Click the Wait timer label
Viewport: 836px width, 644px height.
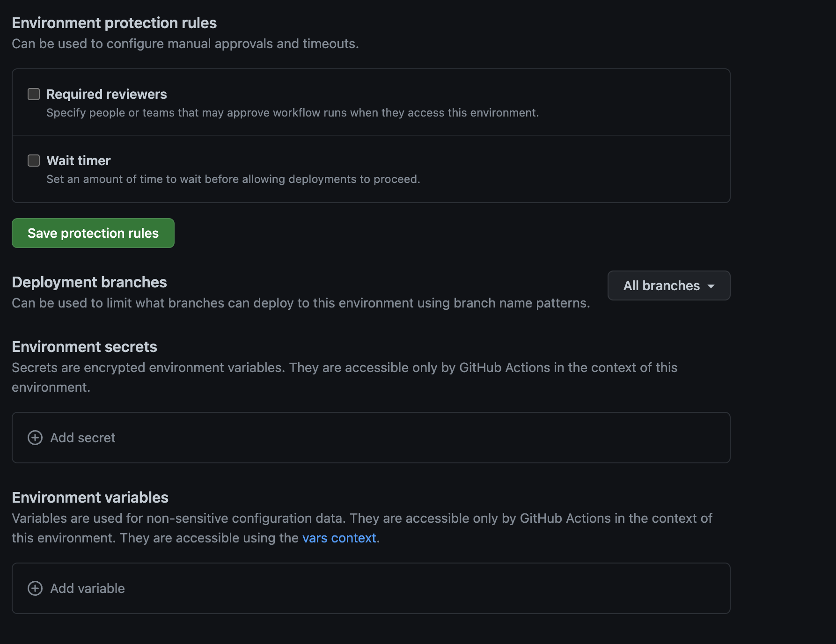[79, 161]
